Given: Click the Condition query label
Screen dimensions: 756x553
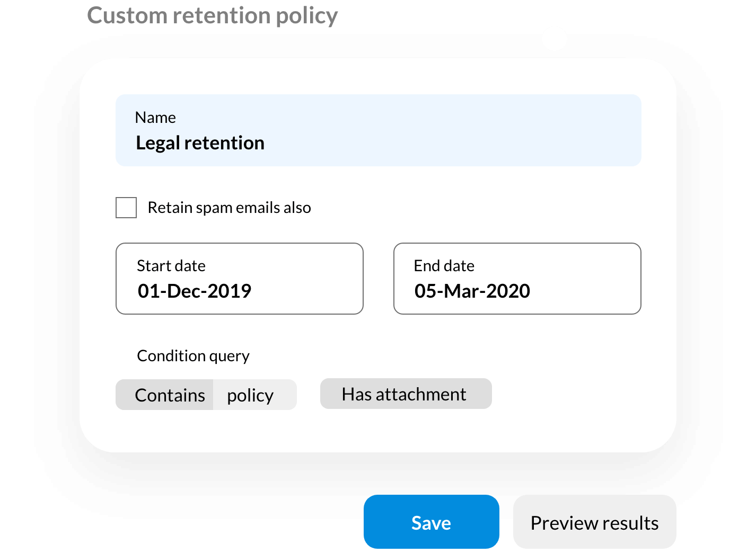Looking at the screenshot, I should (193, 355).
